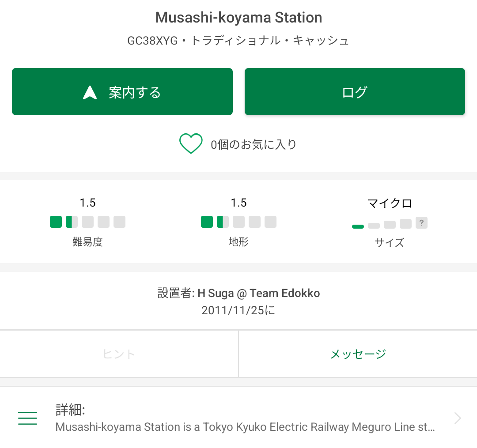The image size is (477, 448).
Task: Click the 詳細 hamburger lines icon
Action: point(27,418)
